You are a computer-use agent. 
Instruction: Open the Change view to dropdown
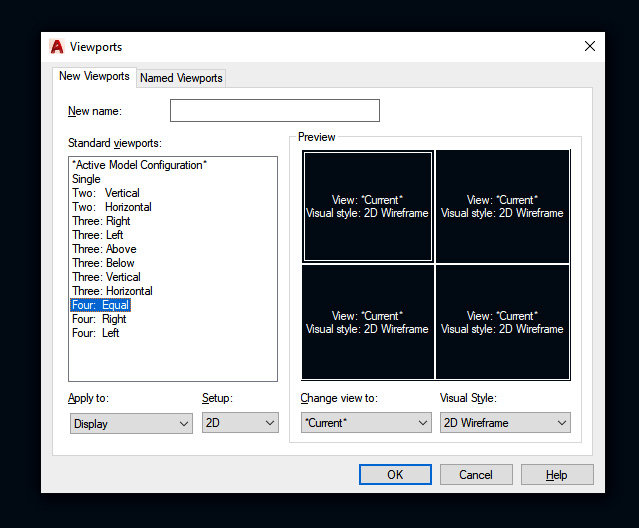pyautogui.click(x=365, y=423)
